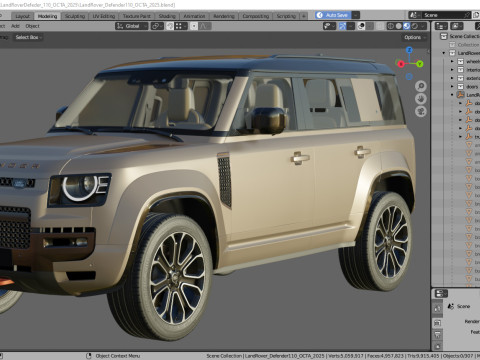Click the zoom magnifier viewport button
Viewport: 480px width, 360px height.
(x=421, y=86)
